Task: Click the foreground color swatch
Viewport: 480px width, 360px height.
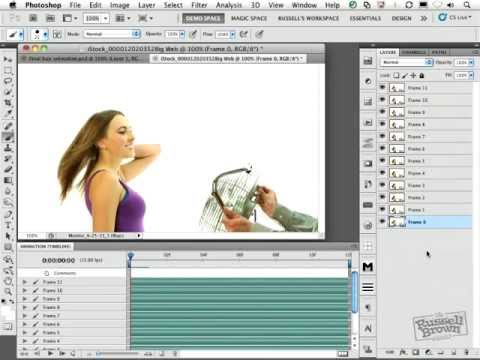Action: [6, 311]
